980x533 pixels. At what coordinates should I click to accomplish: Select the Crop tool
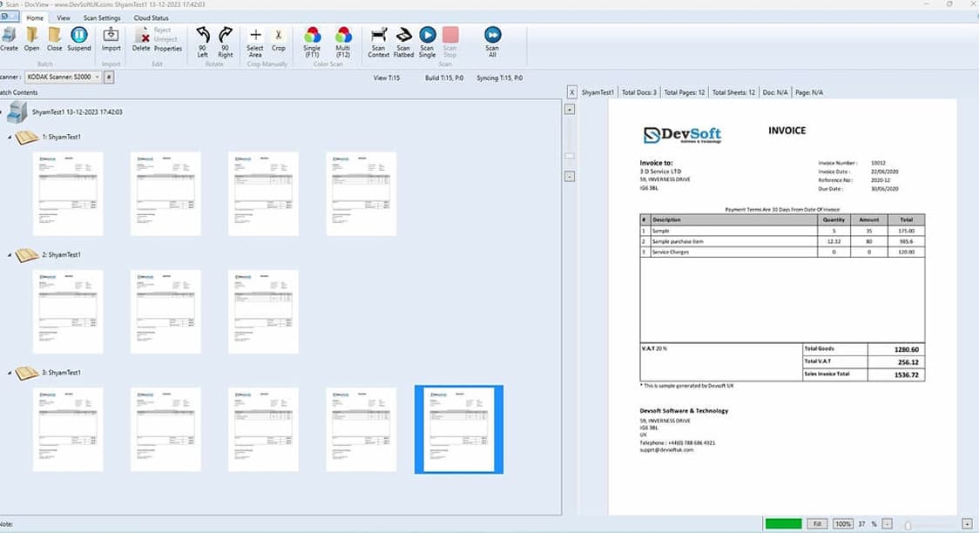click(279, 39)
